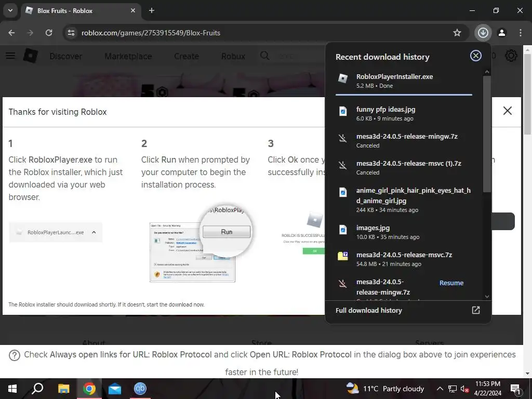532x399 pixels.
Task: Open the Chrome downloads toolbar icon
Action: click(x=483, y=33)
